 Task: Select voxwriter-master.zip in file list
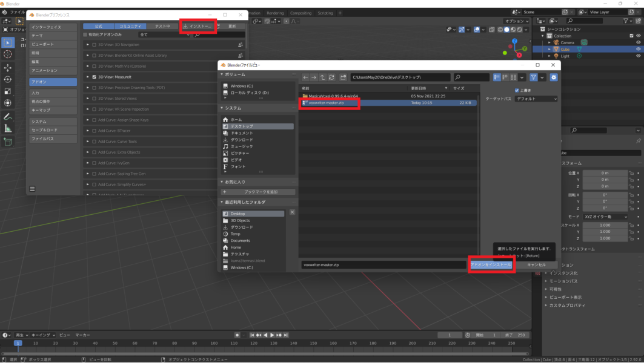pos(388,103)
